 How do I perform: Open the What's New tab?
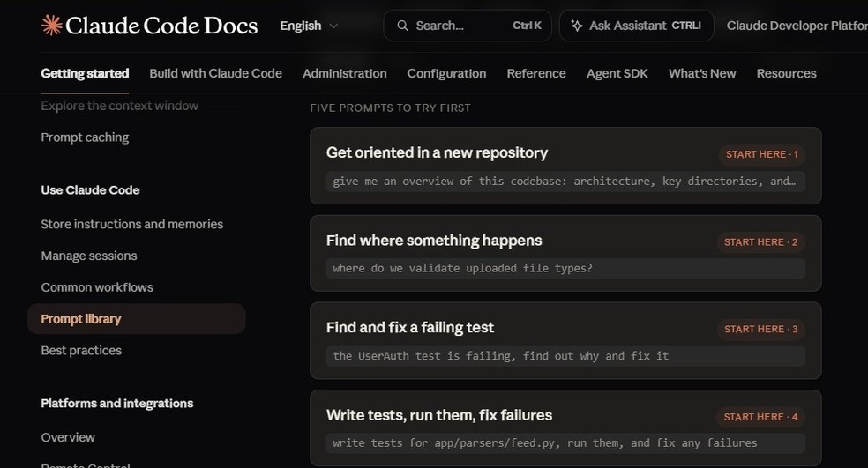[x=702, y=73]
